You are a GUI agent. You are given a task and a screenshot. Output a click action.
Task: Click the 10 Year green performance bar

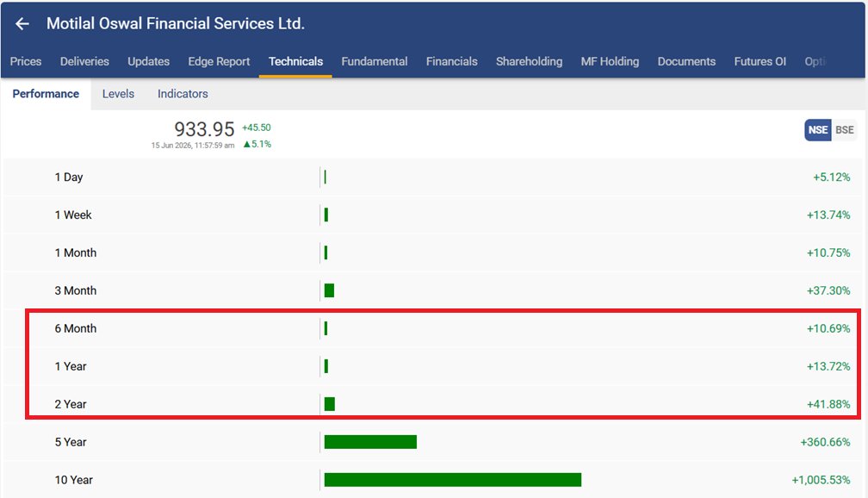(453, 480)
